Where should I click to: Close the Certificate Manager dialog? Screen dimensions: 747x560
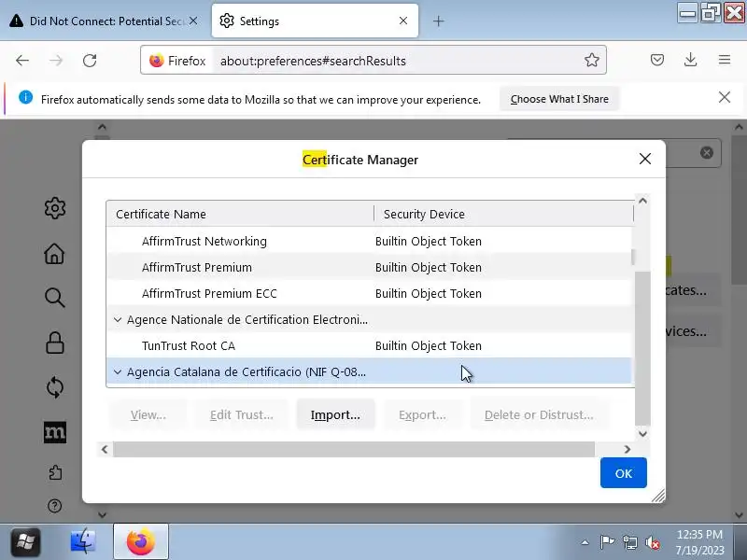point(644,159)
